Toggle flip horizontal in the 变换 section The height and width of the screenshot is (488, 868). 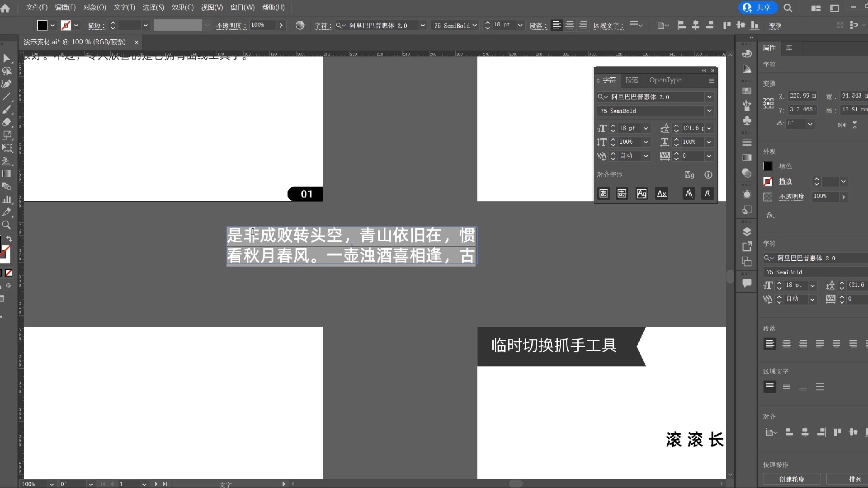click(841, 125)
